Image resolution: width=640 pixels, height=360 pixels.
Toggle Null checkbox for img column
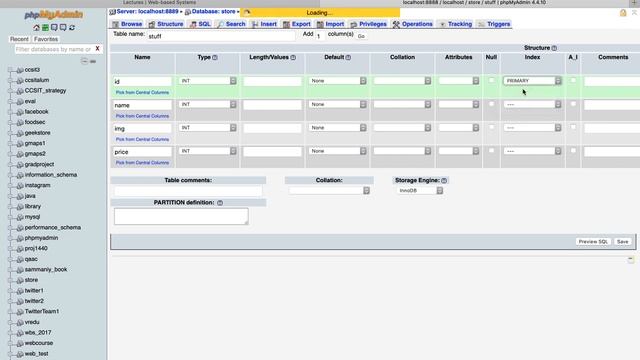(x=491, y=127)
